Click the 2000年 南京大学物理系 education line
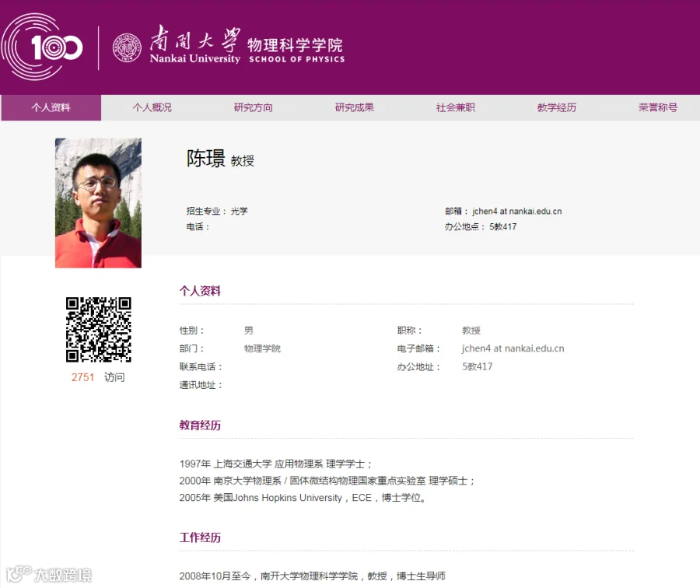This screenshot has width=700, height=588. coord(327,481)
